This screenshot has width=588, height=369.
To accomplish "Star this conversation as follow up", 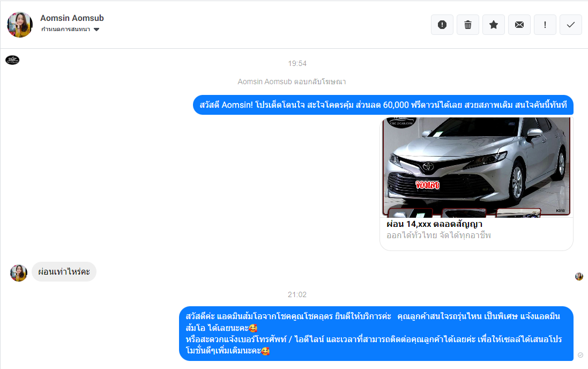I will coord(494,25).
